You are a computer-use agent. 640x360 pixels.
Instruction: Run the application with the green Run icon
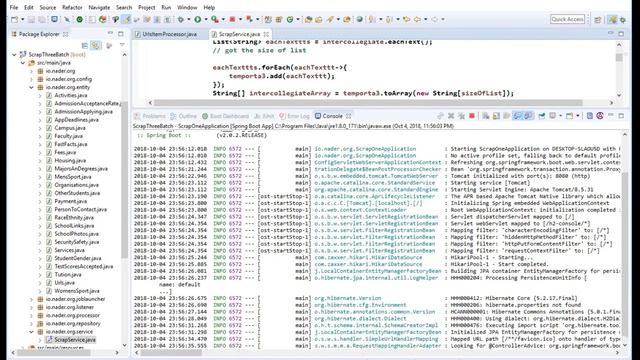[198, 19]
